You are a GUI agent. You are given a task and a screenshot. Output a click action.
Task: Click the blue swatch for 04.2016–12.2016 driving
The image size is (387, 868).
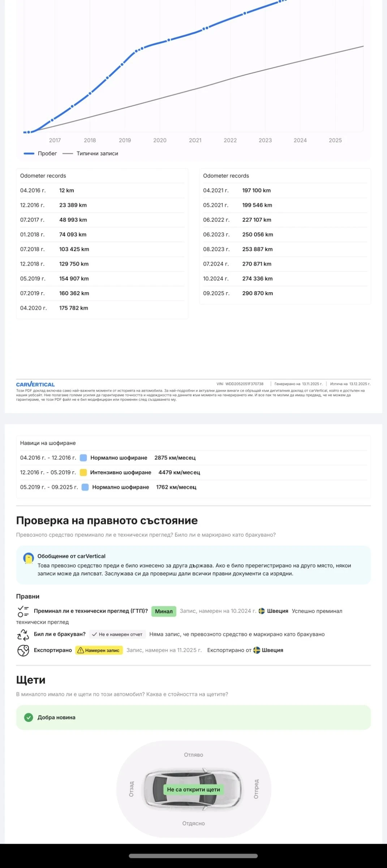pos(83,458)
